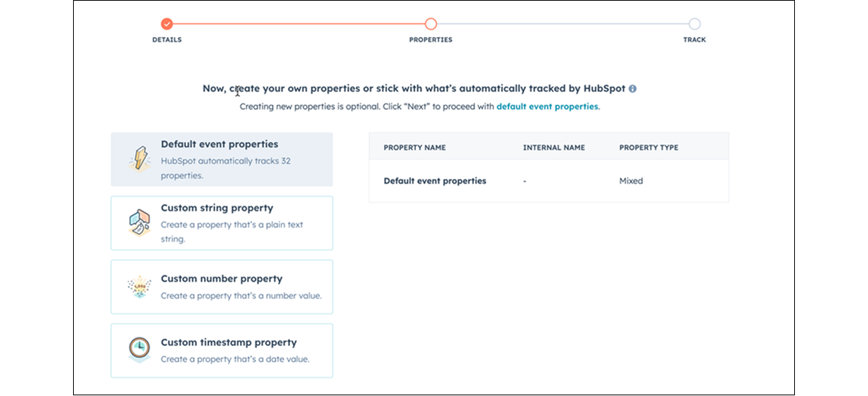
Task: Click the DETAILS step label
Action: (x=167, y=40)
